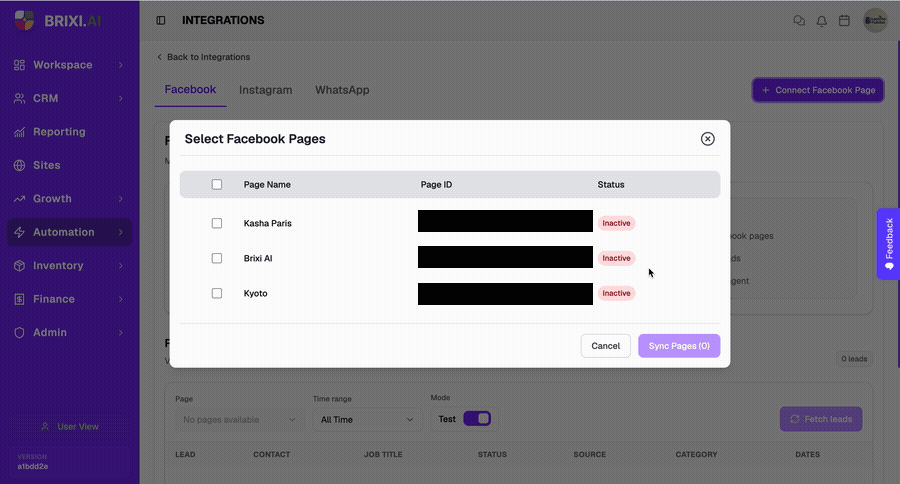Click the refresh icon on Fetch leads

(795, 419)
